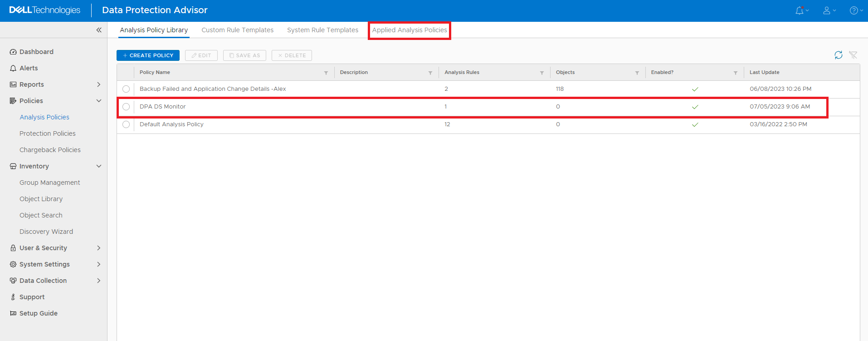Open the user account icon menu
868x341 pixels.
point(827,10)
